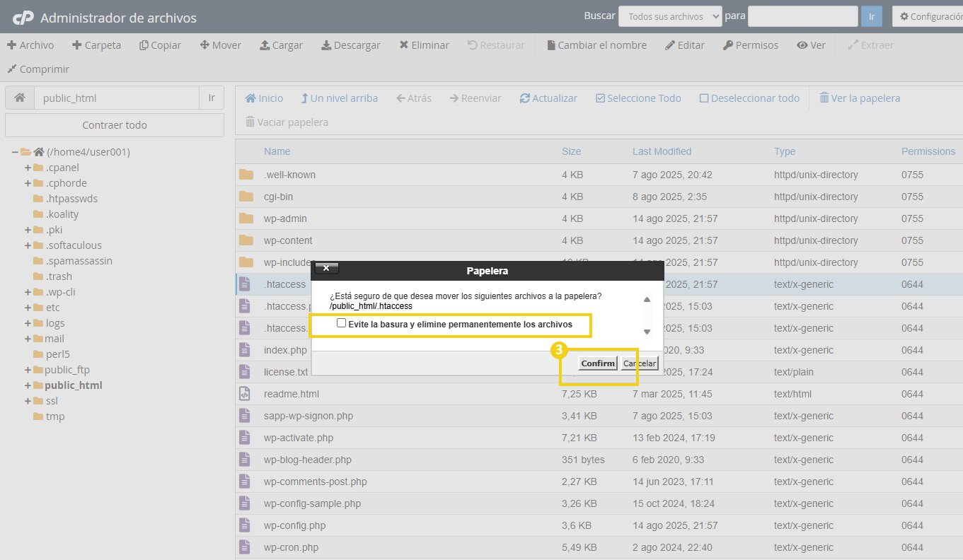Select the Descargar download tool
The image size is (963, 560).
point(350,45)
